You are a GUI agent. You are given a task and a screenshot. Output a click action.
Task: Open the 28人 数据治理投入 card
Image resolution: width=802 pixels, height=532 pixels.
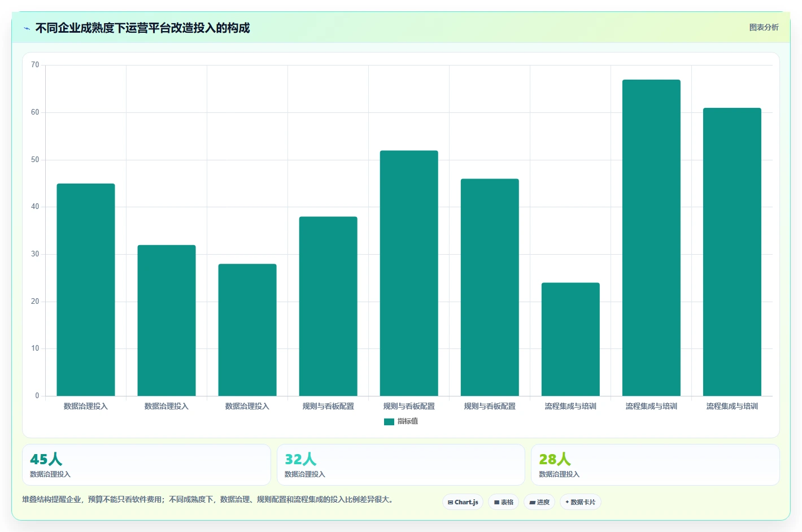pyautogui.click(x=655, y=465)
